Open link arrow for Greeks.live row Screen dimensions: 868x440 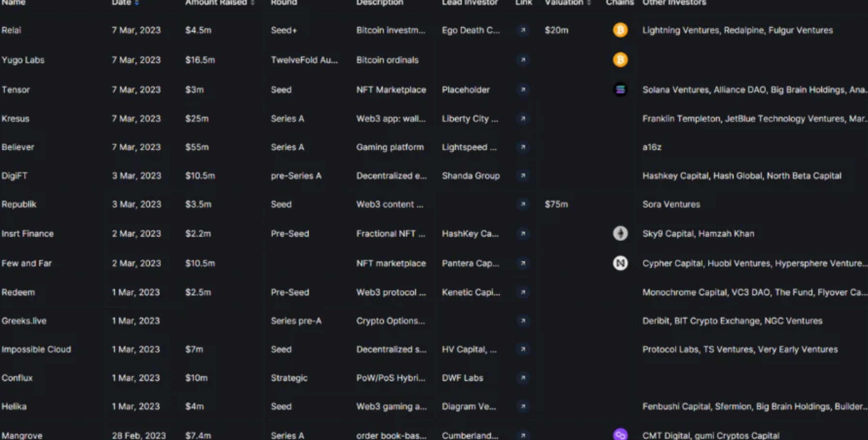(x=523, y=321)
